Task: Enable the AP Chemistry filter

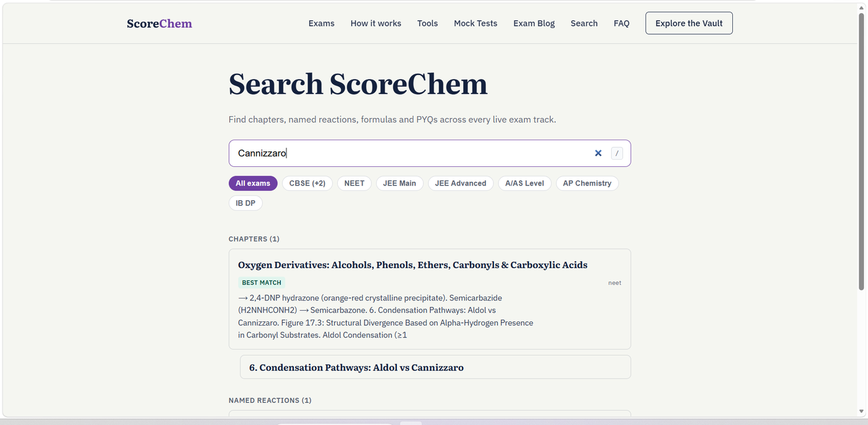Action: 587,183
